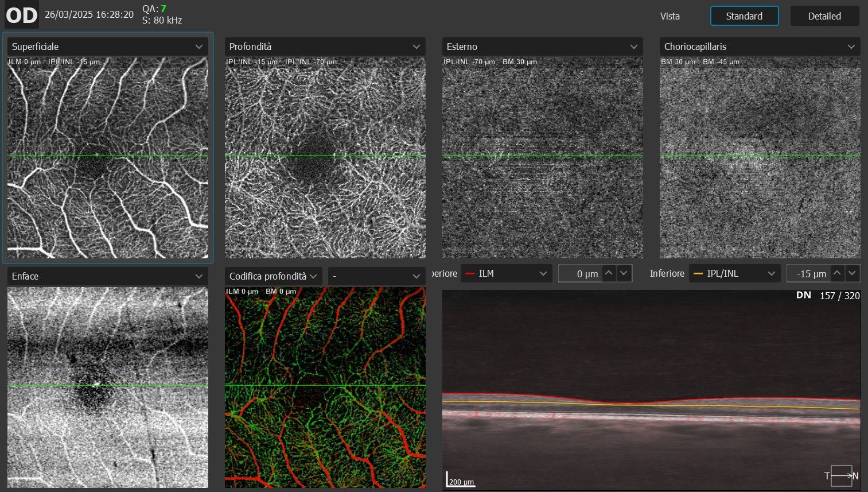Click the 'BM 30 µm BM -45 µm' caption

coord(700,61)
